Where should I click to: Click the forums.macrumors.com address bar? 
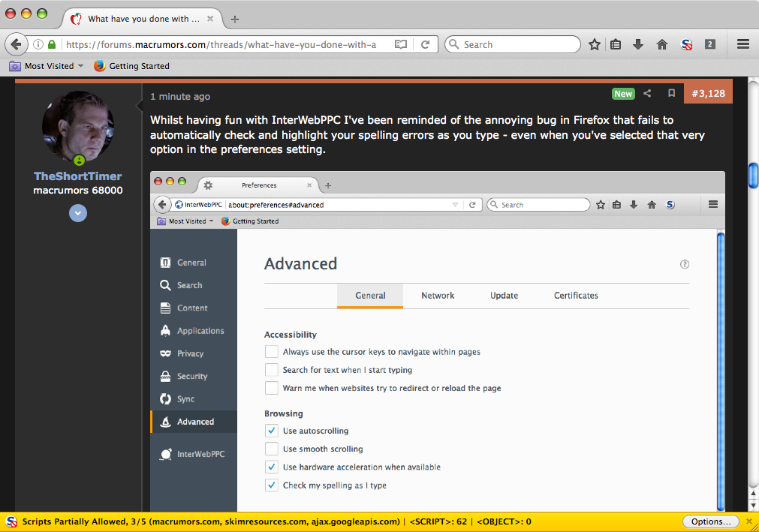(221, 44)
